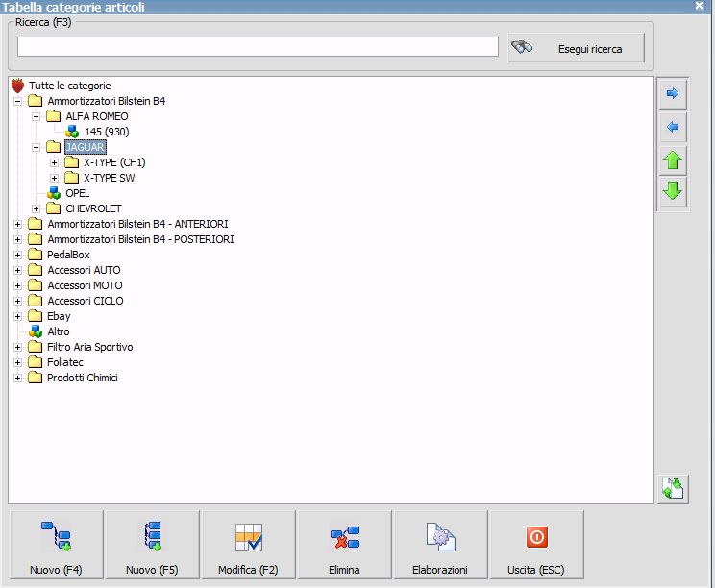The width and height of the screenshot is (715, 588).
Task: Select X-TYPE SW label
Action: (109, 178)
